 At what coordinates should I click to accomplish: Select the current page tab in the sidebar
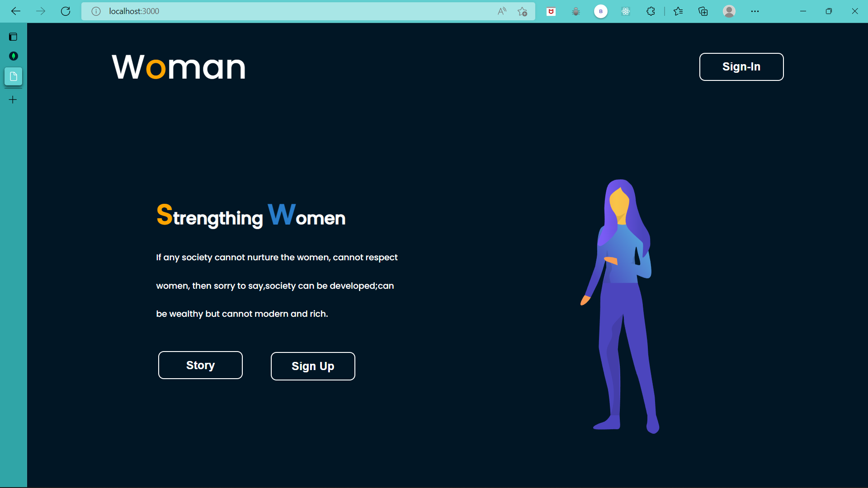[13, 76]
